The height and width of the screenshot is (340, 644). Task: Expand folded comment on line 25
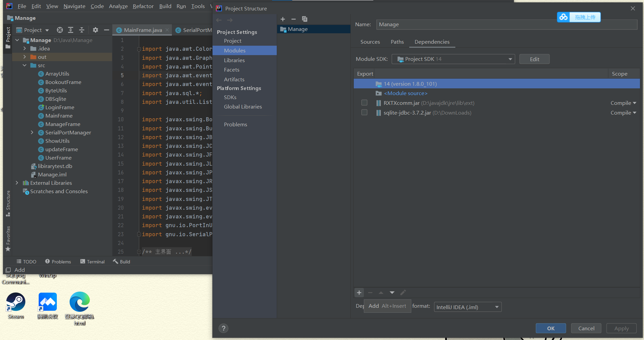(139, 252)
